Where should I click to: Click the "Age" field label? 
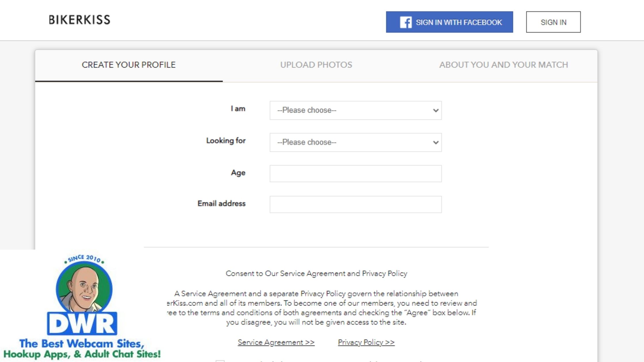pos(238,173)
